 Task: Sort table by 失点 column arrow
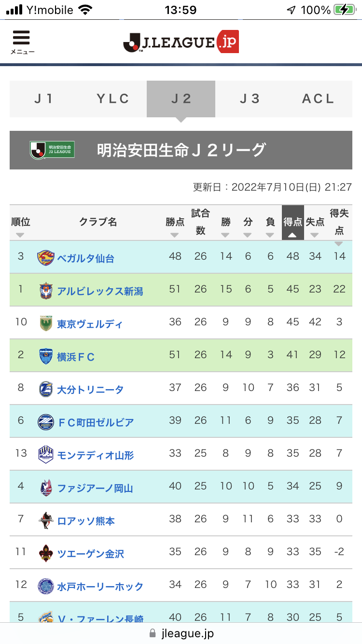point(315,235)
